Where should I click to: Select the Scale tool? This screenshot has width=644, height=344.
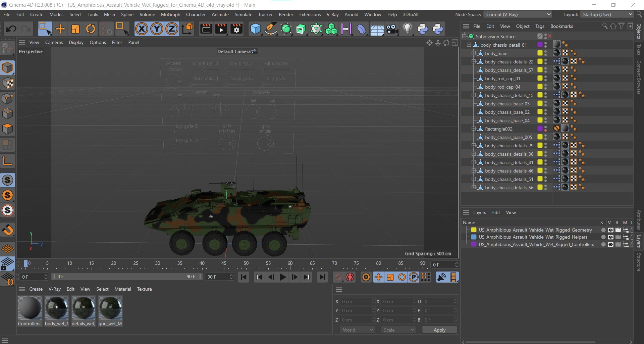pyautogui.click(x=75, y=29)
